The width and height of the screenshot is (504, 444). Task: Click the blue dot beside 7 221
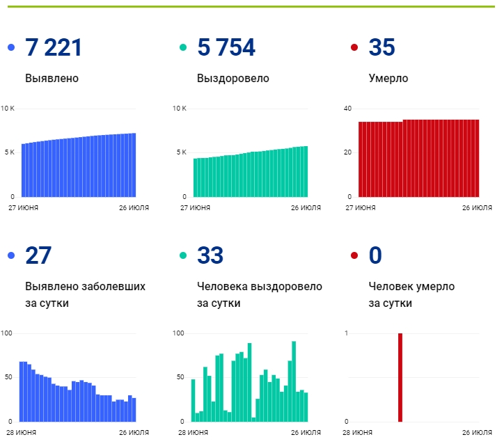[11, 47]
